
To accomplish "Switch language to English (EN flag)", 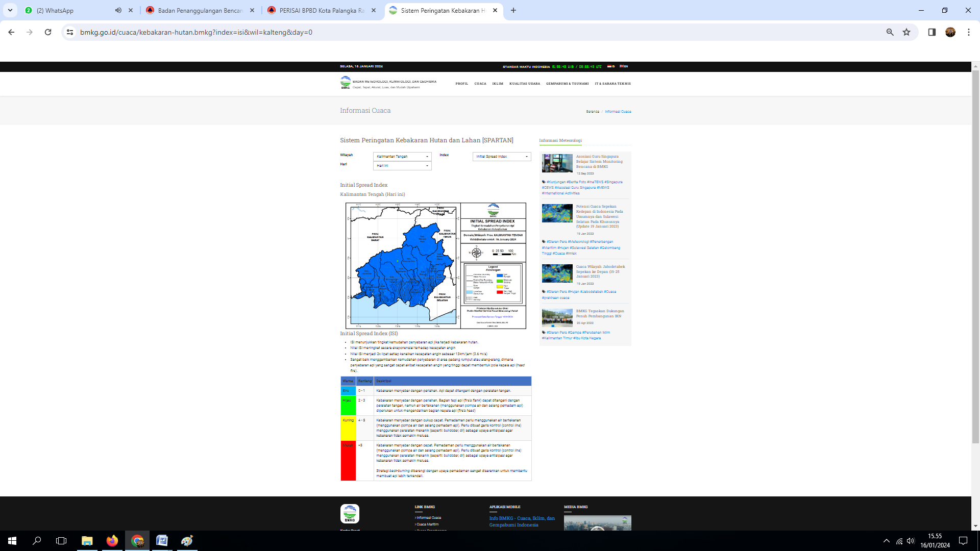I will pyautogui.click(x=624, y=66).
